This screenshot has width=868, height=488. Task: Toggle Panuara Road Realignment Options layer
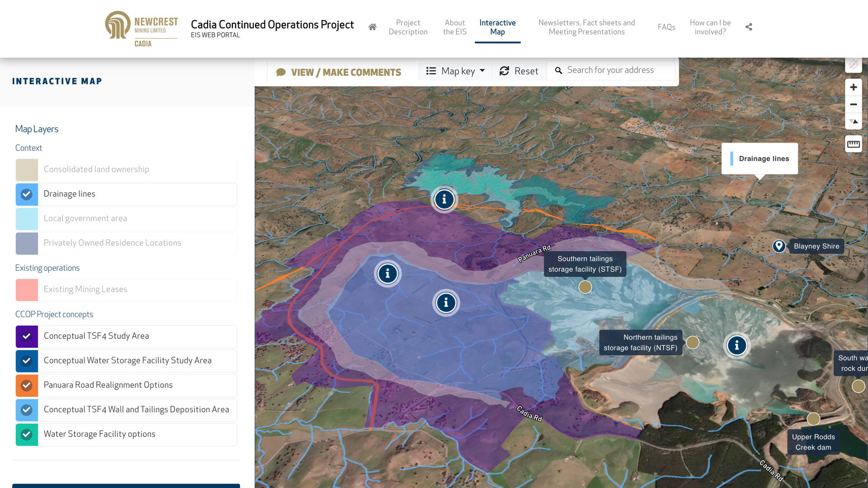point(27,385)
